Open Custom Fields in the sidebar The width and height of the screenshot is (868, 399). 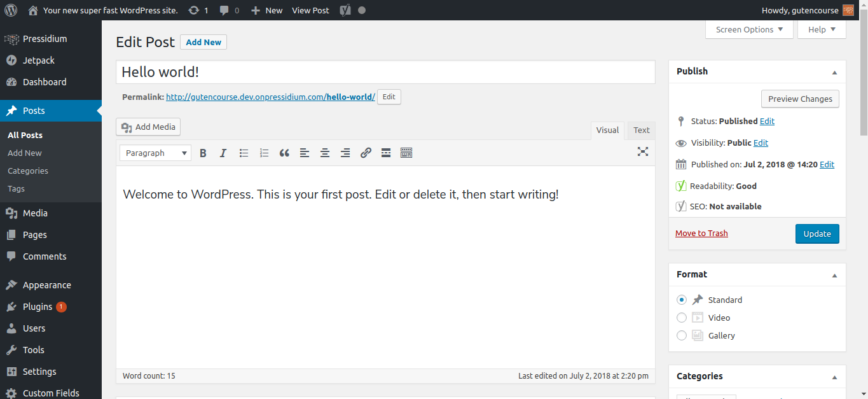coord(51,393)
